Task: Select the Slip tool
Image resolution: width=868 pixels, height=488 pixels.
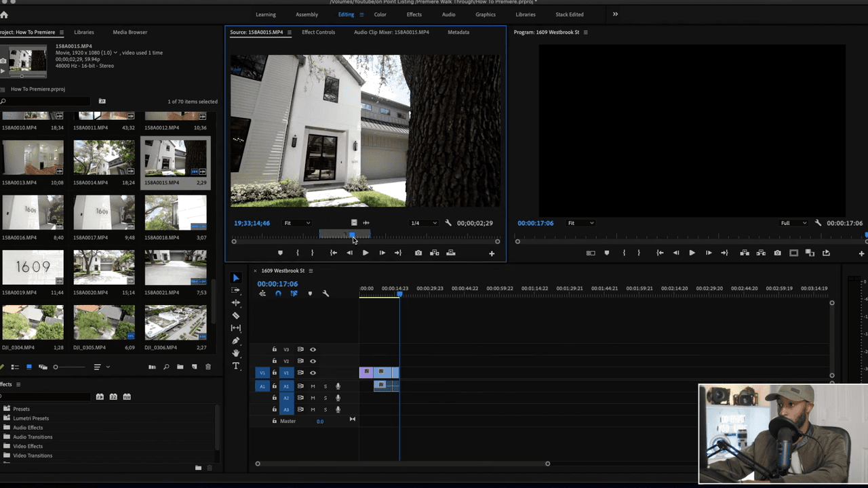Action: click(x=236, y=328)
